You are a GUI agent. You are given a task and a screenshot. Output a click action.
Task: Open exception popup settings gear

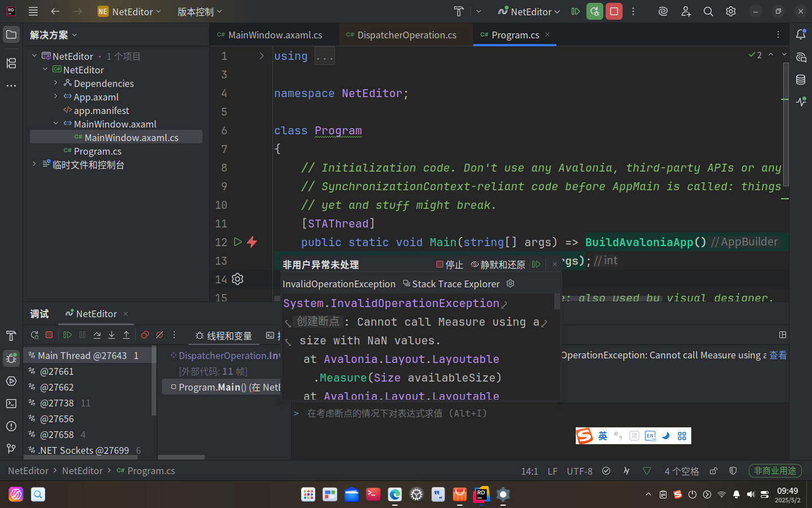(x=510, y=283)
